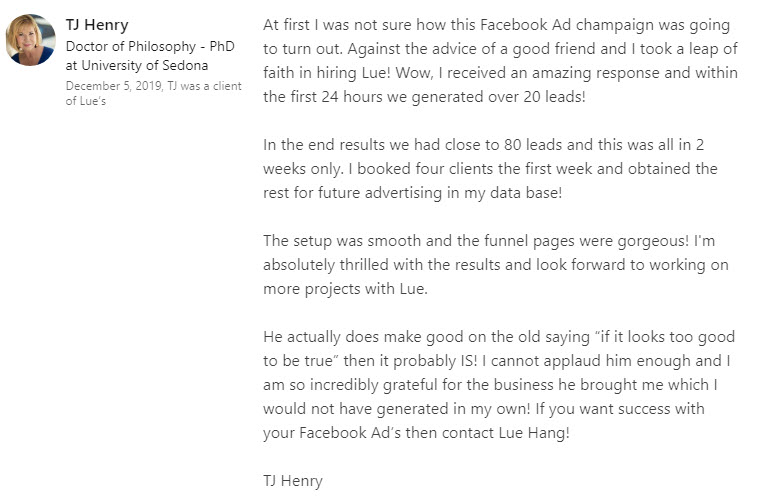Viewport: 760px width, 504px height.
Task: Click the December 5, 2019 date text
Action: tap(114, 86)
